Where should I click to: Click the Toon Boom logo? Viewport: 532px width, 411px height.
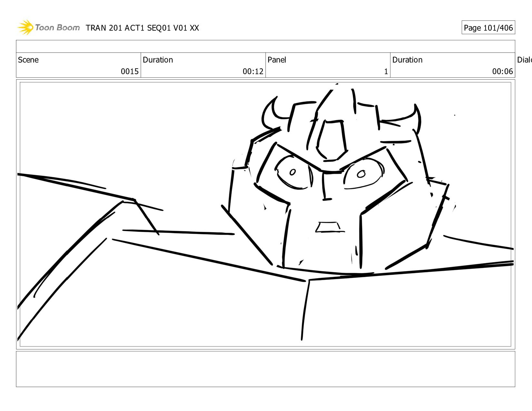[x=48, y=27]
